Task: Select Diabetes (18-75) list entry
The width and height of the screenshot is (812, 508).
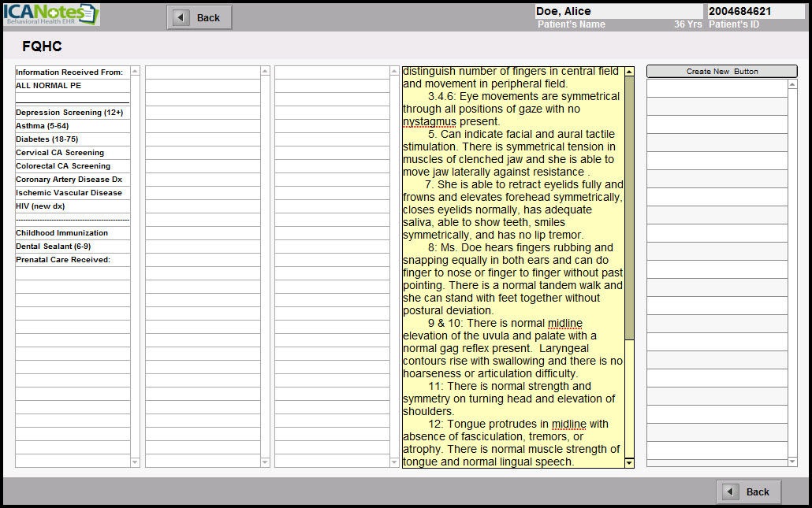Action: coord(47,139)
